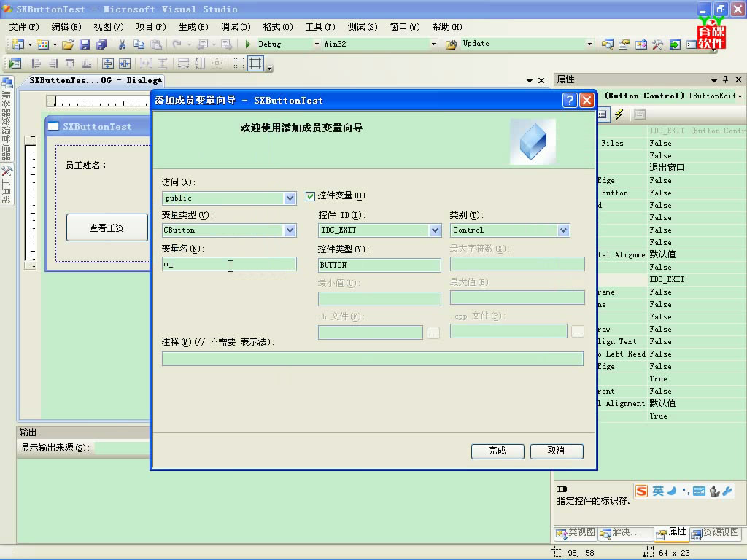
Task: Click the 控件类型 BUTTON field
Action: (379, 265)
